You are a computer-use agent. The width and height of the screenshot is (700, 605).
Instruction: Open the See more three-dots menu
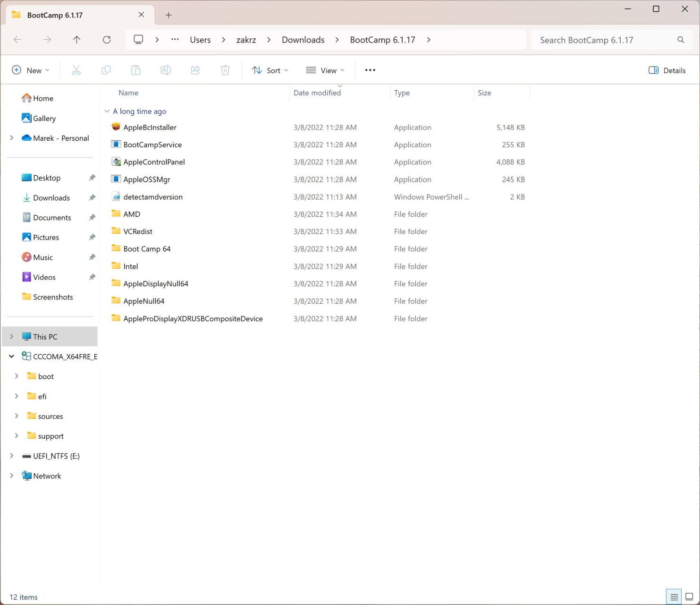coord(370,70)
